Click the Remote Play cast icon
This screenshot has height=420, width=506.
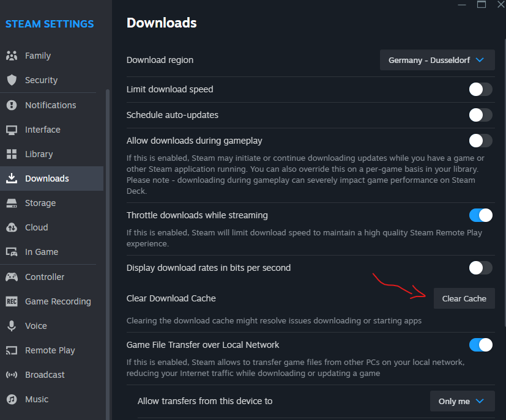tap(12, 350)
